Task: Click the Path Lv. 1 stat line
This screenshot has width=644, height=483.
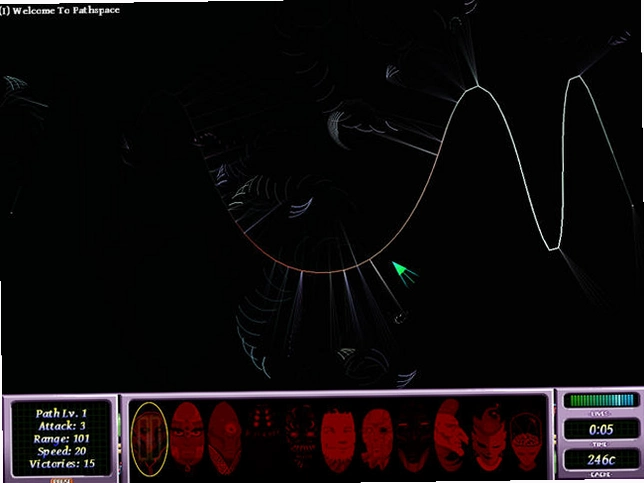Action: click(x=61, y=414)
